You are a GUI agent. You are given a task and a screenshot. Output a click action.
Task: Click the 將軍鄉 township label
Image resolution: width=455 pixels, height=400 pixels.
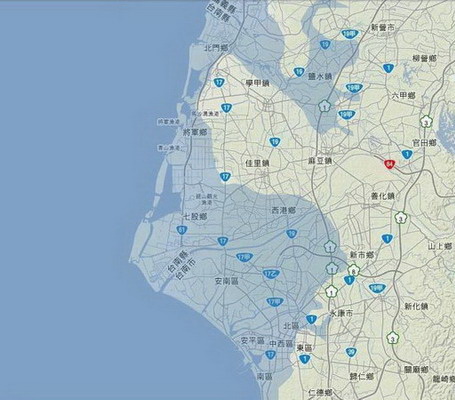tap(195, 132)
